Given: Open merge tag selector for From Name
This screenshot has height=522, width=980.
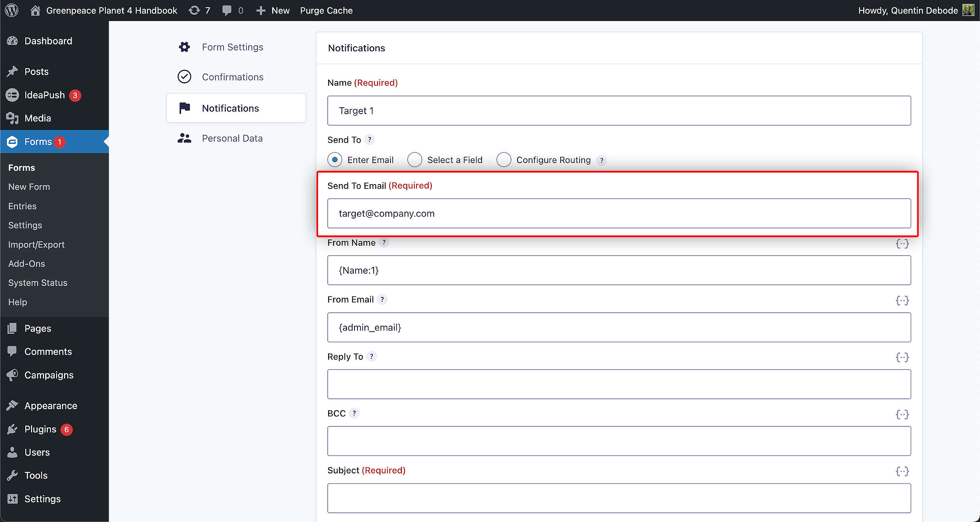Looking at the screenshot, I should click(x=902, y=243).
